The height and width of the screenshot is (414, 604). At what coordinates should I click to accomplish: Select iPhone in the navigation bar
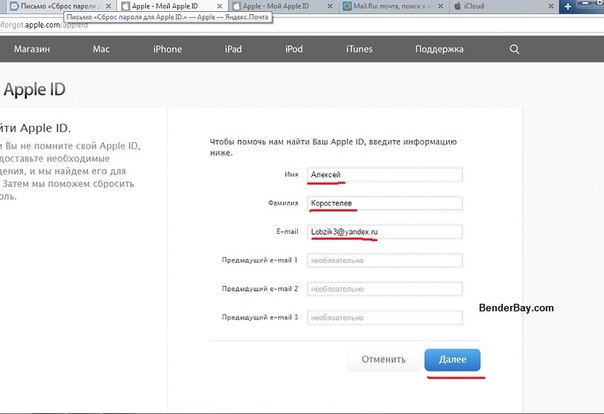click(x=168, y=48)
